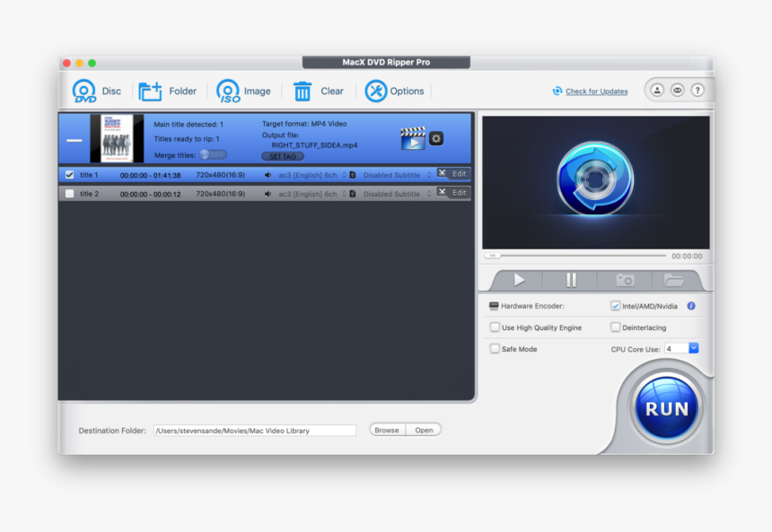Click the subtitle file icon on title 1
772x532 pixels.
(x=353, y=175)
